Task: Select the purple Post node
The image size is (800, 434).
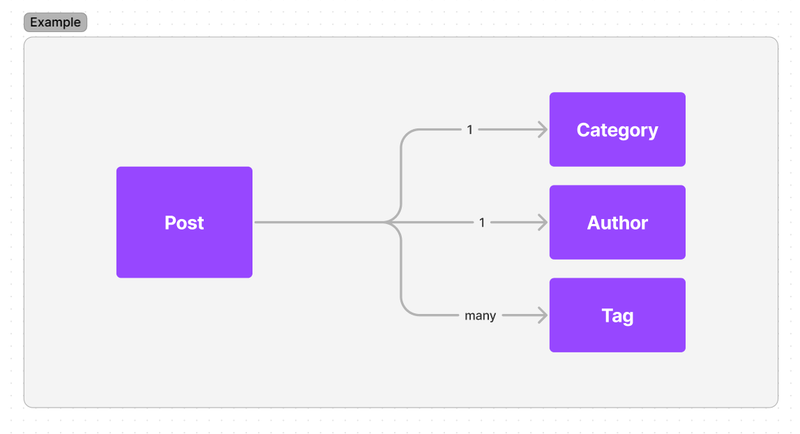Action: (184, 222)
